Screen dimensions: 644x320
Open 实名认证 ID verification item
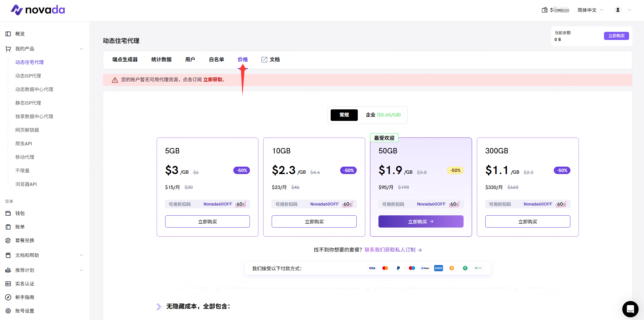[24, 284]
